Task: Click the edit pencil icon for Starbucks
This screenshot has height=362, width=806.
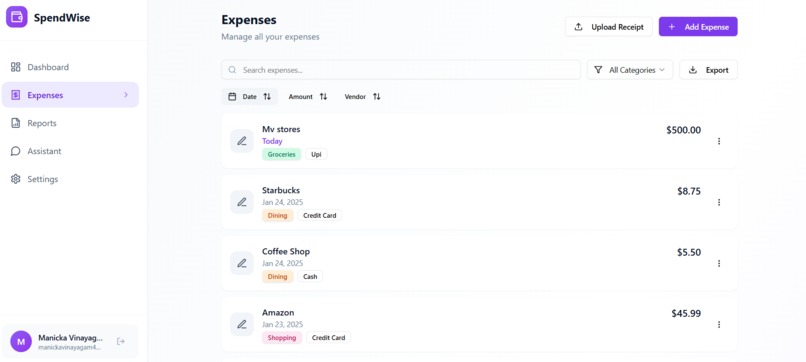Action: click(242, 202)
